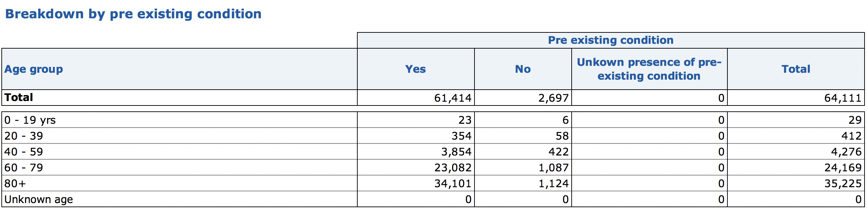Click the 'Yes' column header

point(415,69)
